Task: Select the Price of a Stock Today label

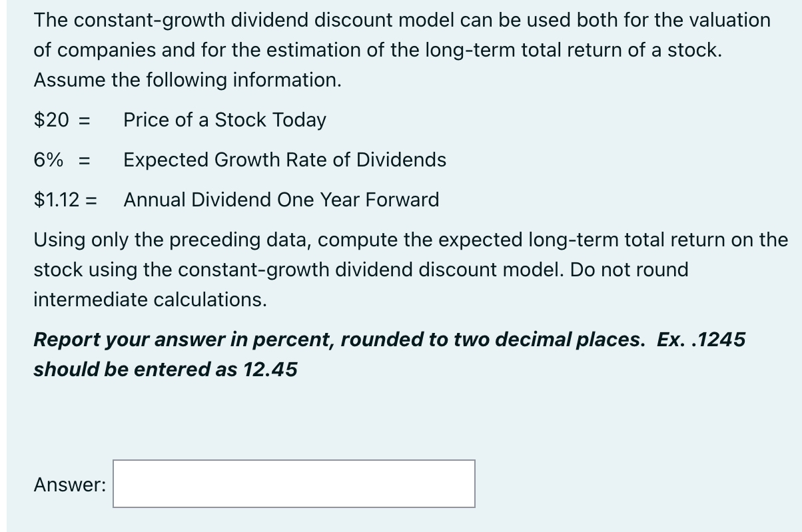Action: (225, 120)
